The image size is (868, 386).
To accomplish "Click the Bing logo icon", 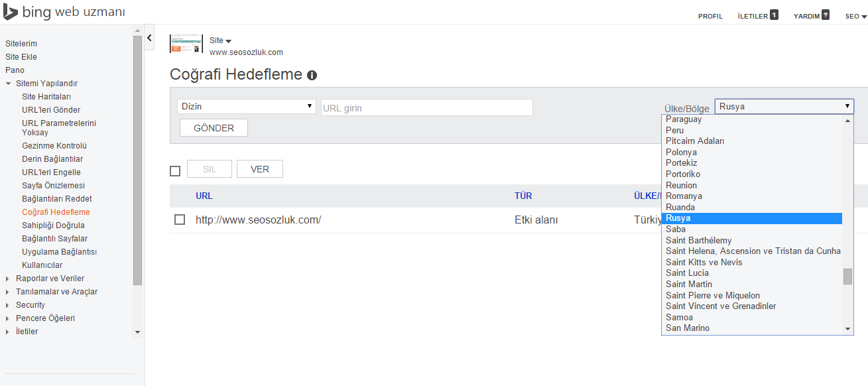I will click(x=10, y=12).
